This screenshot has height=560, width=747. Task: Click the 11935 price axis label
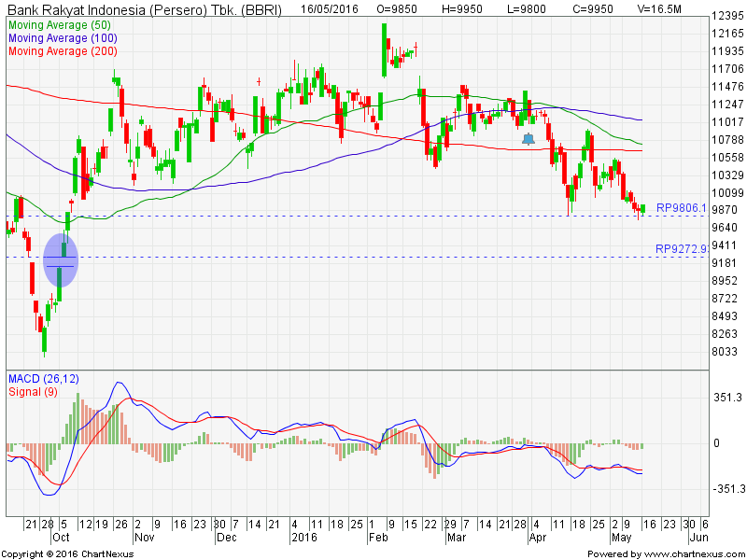tap(727, 51)
